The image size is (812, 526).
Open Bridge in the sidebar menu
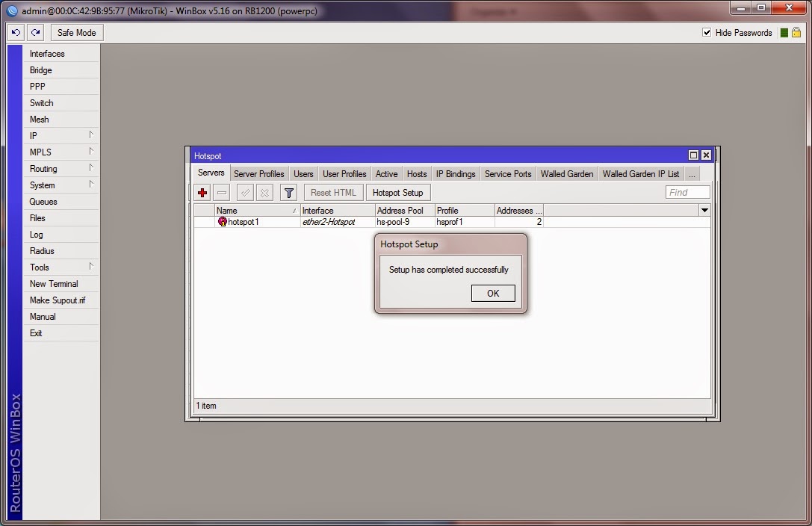click(61, 70)
